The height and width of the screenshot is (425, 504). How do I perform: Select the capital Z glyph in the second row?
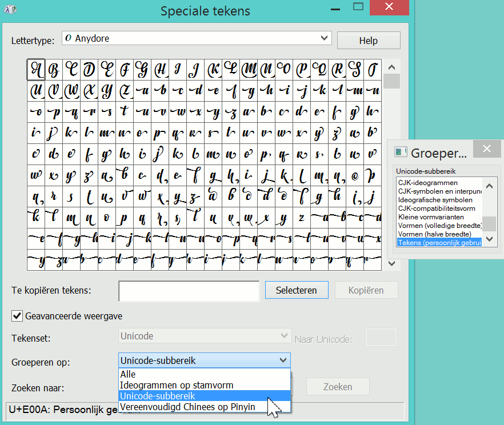[x=125, y=90]
